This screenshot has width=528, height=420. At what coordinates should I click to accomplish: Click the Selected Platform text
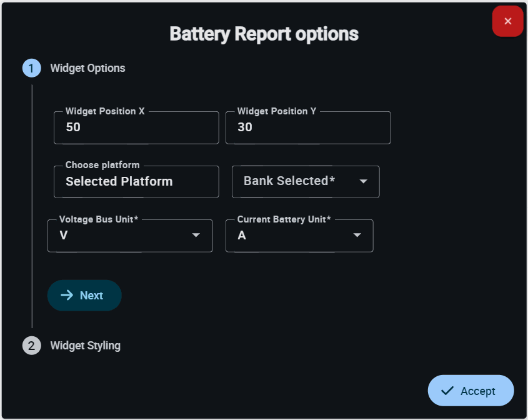[x=119, y=182]
